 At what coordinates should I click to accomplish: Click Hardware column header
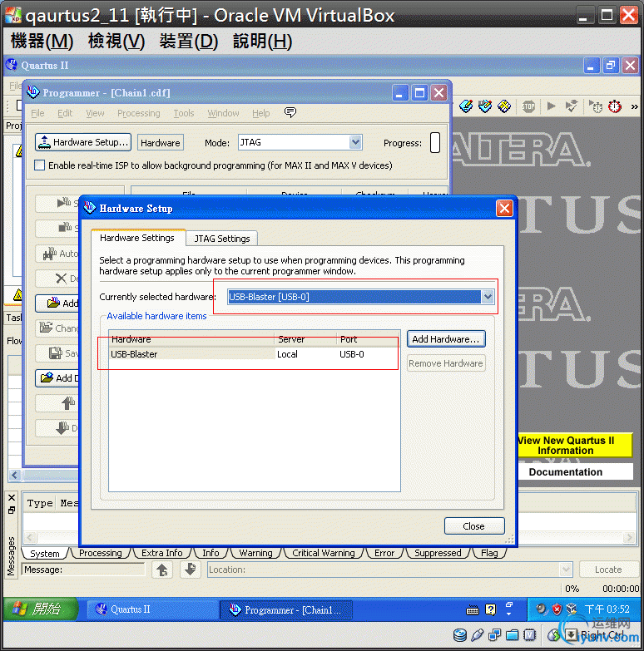191,339
